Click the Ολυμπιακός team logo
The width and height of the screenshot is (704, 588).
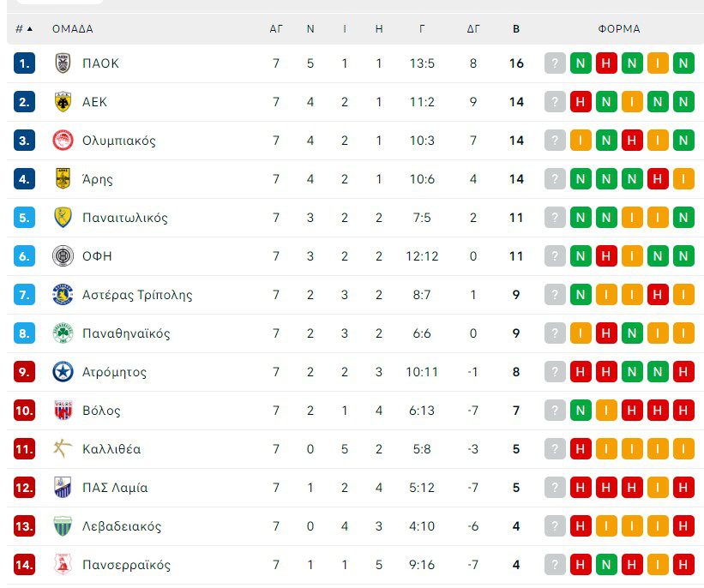(63, 141)
